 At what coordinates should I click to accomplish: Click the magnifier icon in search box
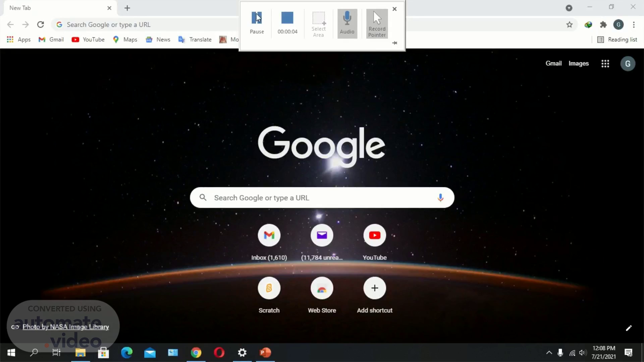click(203, 197)
